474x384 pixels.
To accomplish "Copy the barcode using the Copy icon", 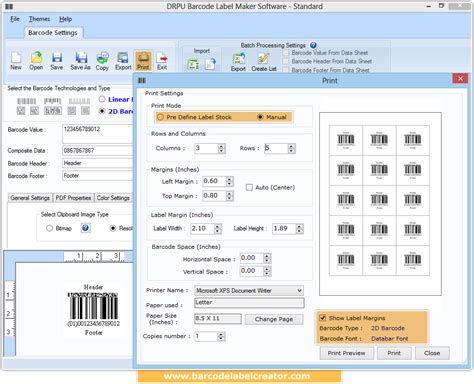I will click(102, 58).
